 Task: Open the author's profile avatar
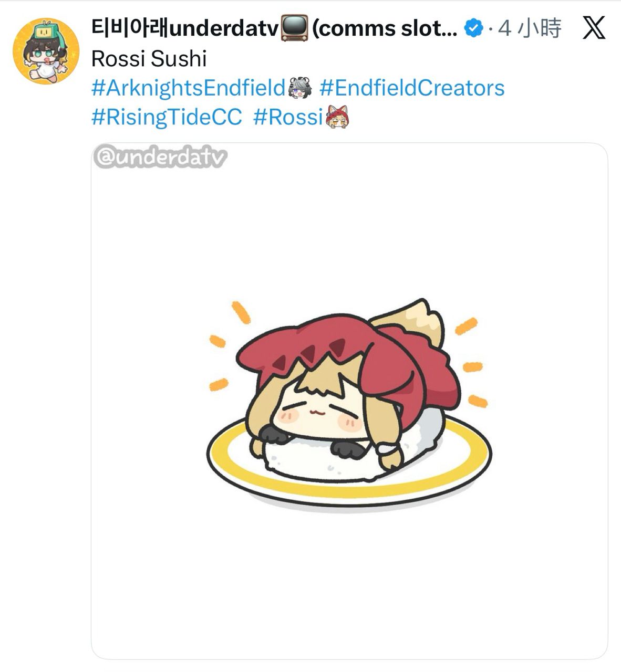46,51
